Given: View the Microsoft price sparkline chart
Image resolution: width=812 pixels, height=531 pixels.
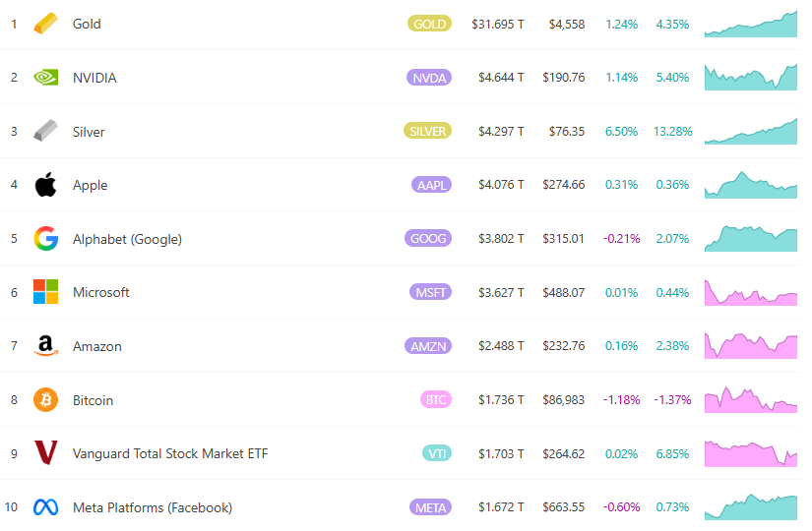Looking at the screenshot, I should click(x=750, y=293).
